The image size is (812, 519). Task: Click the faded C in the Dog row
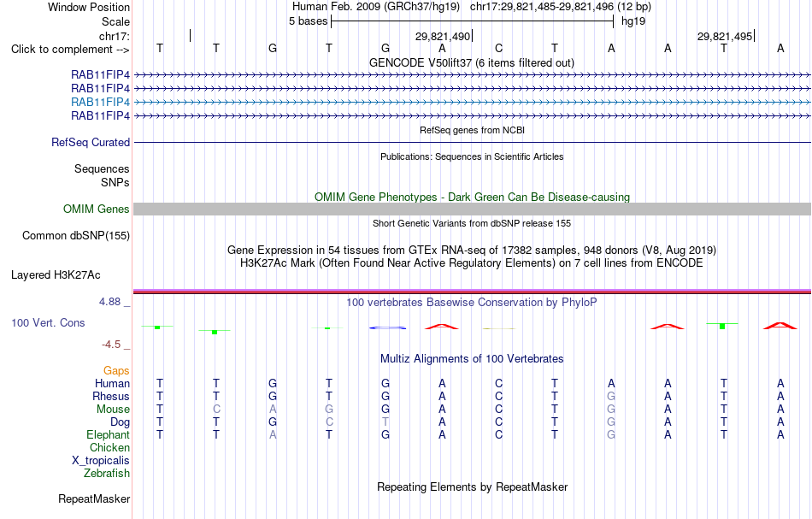coord(329,422)
